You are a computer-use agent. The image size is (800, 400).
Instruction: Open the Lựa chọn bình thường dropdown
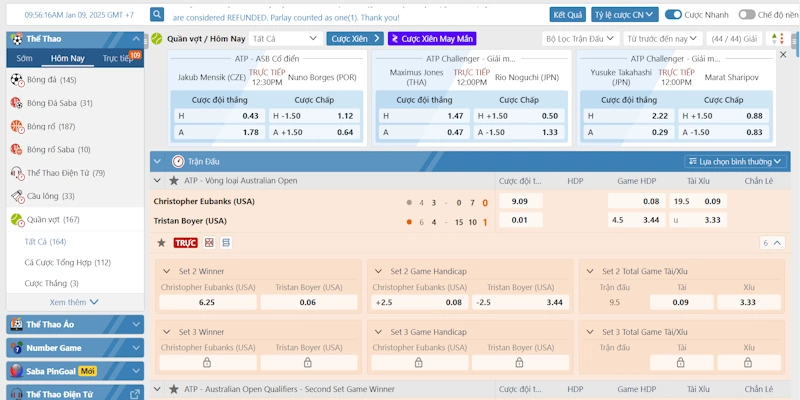coord(735,162)
